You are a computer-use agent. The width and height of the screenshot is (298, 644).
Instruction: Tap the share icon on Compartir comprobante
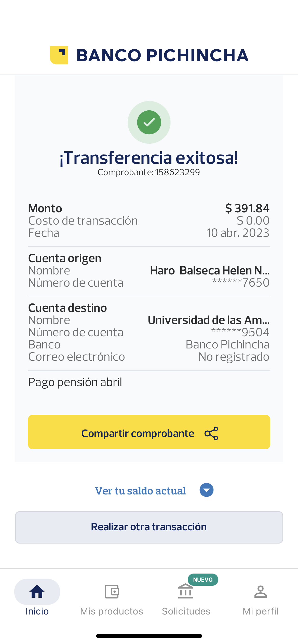coord(211,433)
